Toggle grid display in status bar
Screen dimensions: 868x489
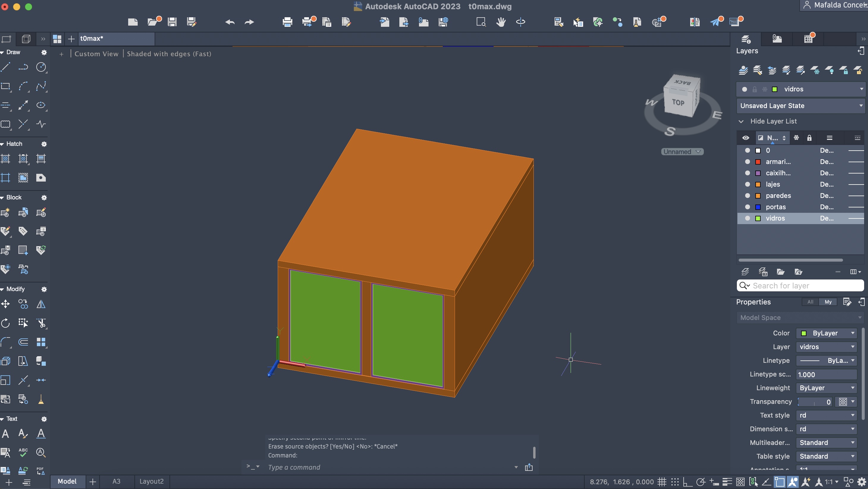pyautogui.click(x=662, y=482)
